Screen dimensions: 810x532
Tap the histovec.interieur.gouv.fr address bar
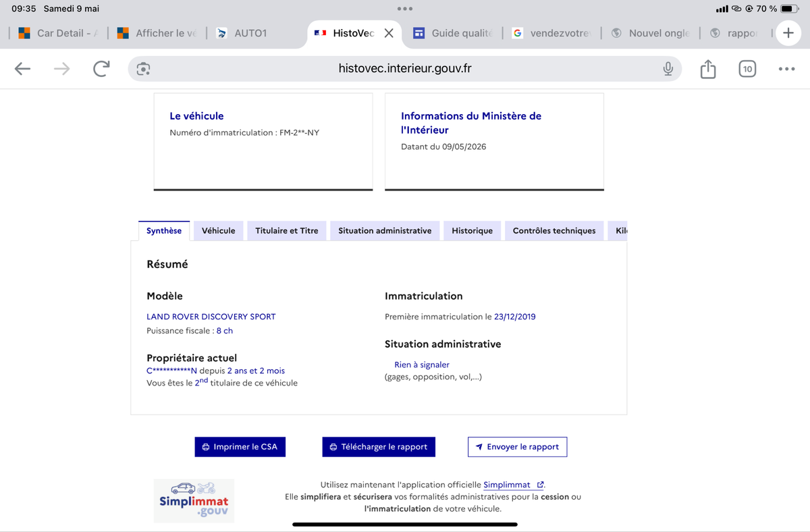point(405,69)
